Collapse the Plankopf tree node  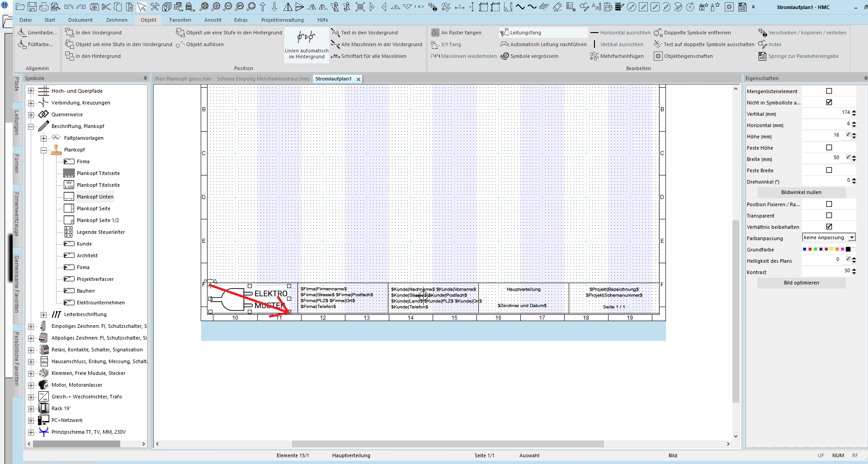click(44, 150)
